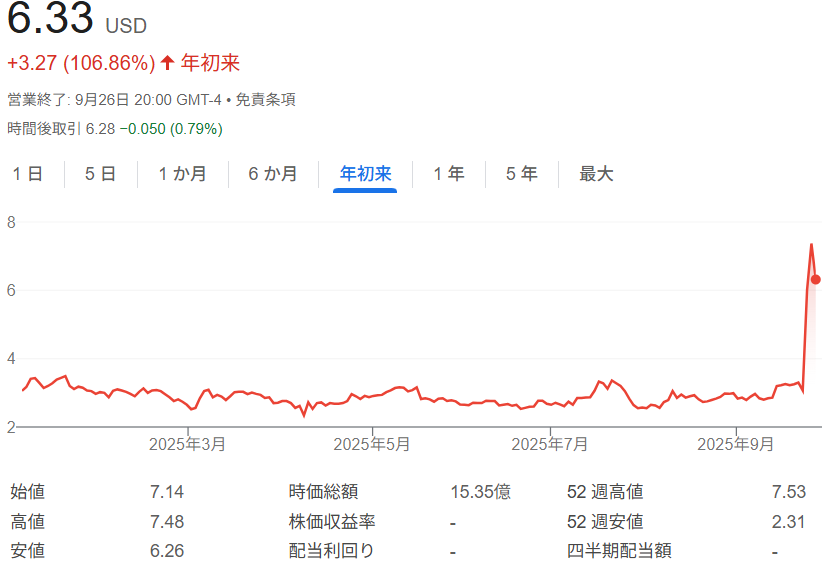Switch chart to the 1年 range
The height and width of the screenshot is (568, 823).
click(448, 174)
